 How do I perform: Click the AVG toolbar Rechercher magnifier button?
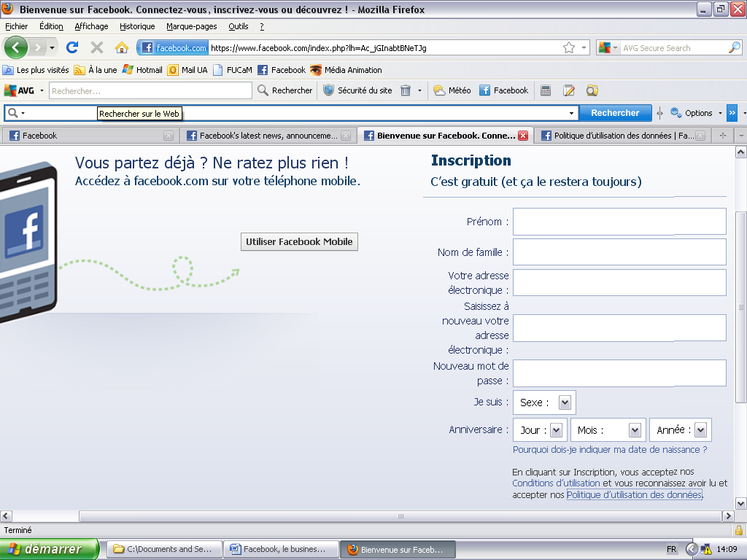[285, 90]
